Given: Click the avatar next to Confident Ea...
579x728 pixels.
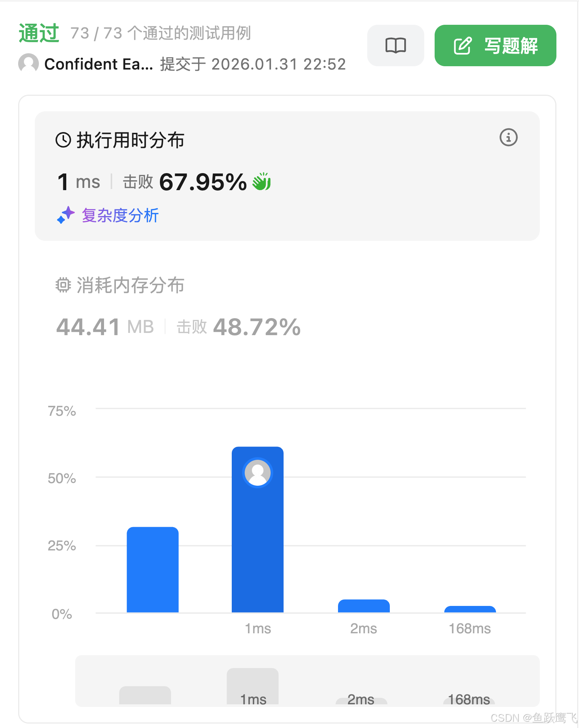Looking at the screenshot, I should [x=28, y=63].
